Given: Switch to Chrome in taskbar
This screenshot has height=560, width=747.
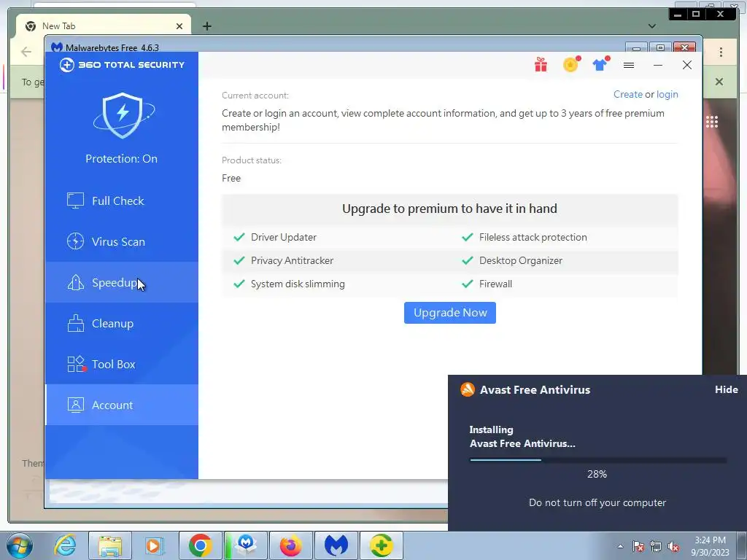Looking at the screenshot, I should point(201,545).
